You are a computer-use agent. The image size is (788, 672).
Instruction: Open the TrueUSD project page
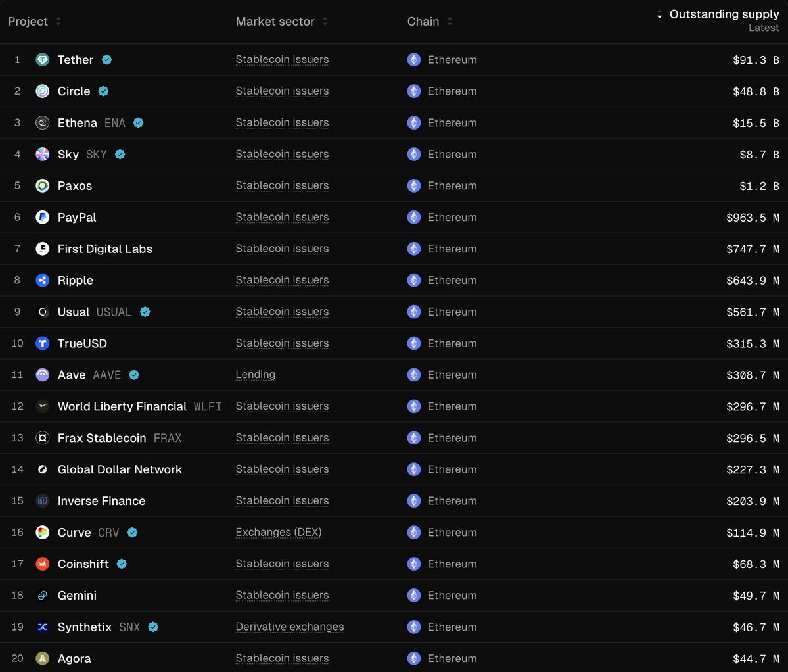pos(82,343)
